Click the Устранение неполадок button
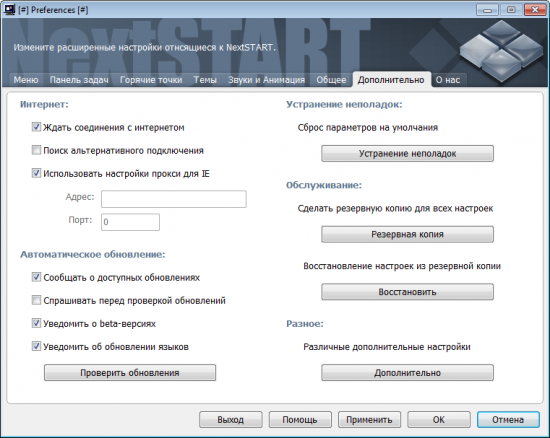 click(407, 154)
